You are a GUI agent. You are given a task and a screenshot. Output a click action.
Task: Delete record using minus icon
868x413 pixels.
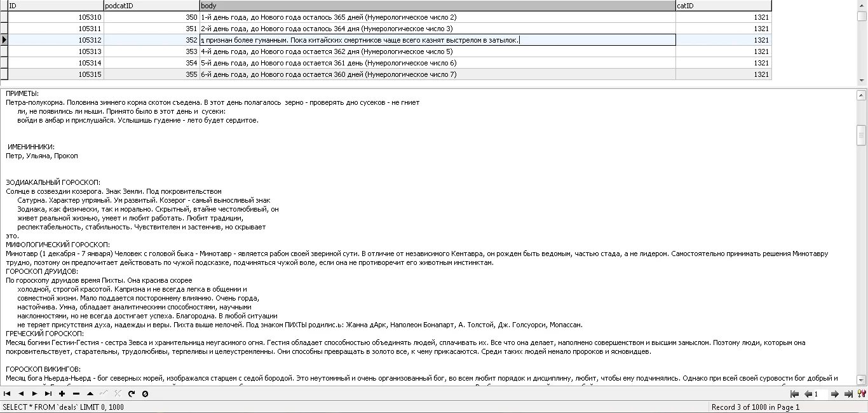pyautogui.click(x=76, y=394)
